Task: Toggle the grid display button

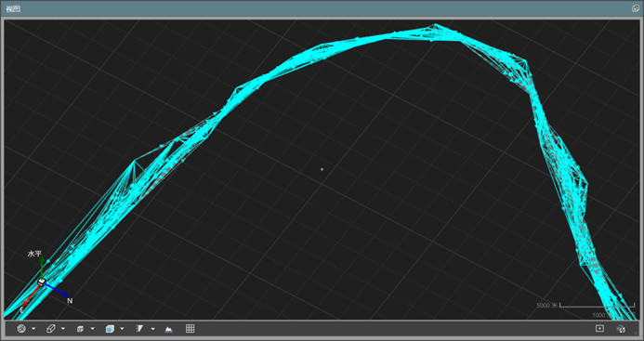Action: 190,328
